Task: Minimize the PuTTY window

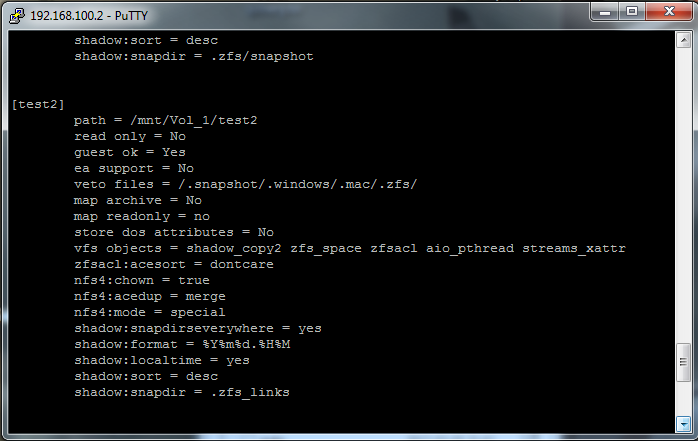Action: coord(605,12)
